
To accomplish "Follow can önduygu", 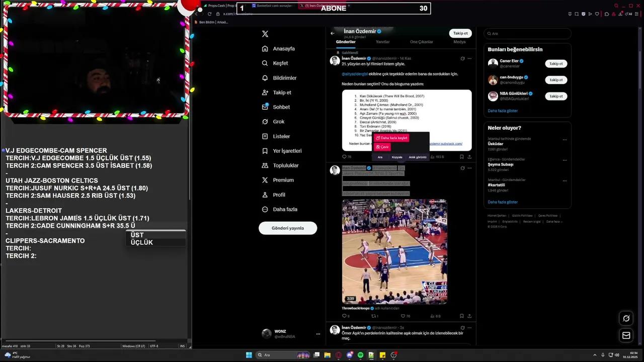I will pos(556,80).
